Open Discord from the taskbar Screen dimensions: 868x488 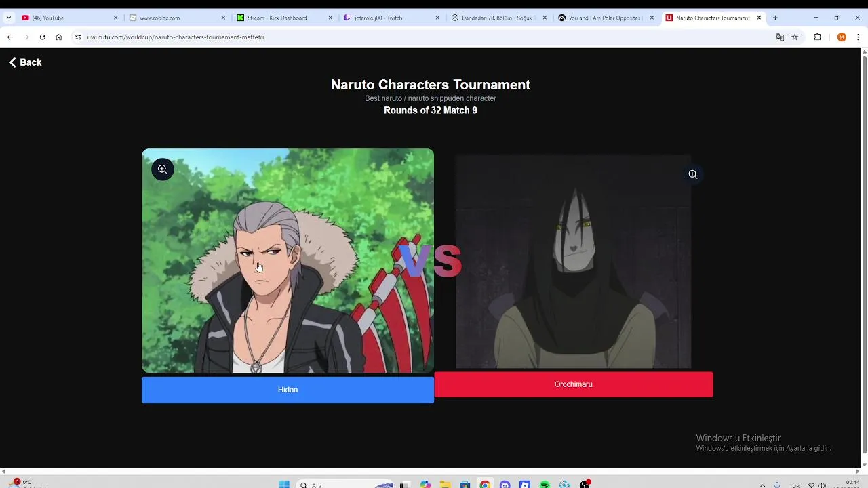(x=505, y=484)
